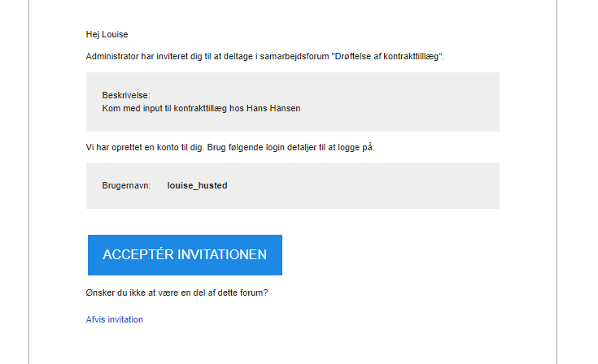Click the name Hans Hansen in the description
Viewport: 598px width, 364px height.
[x=273, y=109]
